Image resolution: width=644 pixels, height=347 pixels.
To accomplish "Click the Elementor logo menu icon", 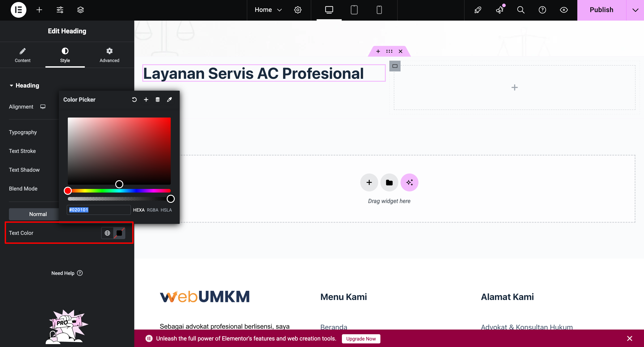I will click(x=18, y=10).
